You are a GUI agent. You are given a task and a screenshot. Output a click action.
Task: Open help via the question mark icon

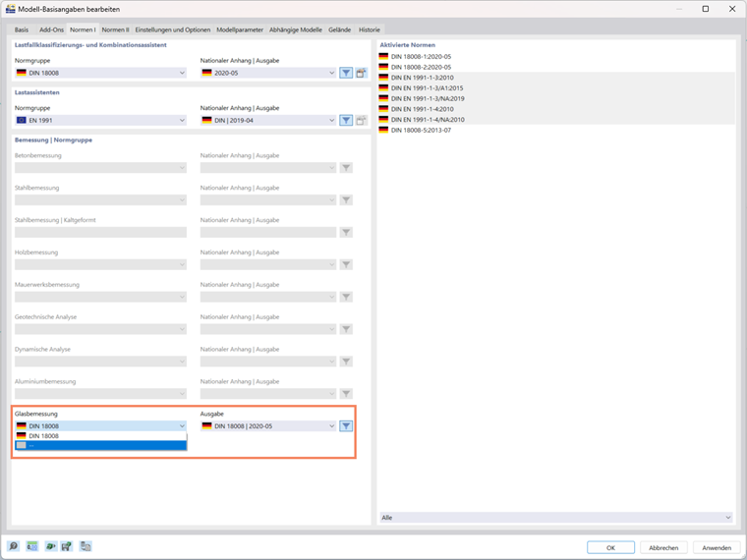click(x=14, y=546)
